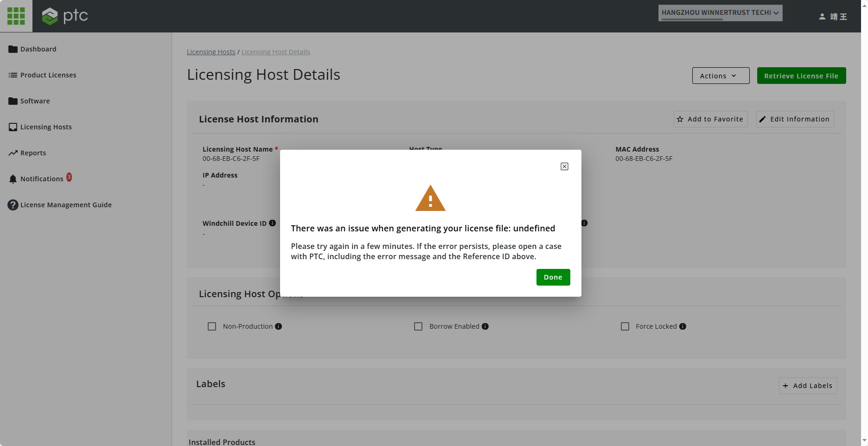Image resolution: width=868 pixels, height=446 pixels.
Task: Open the Notifications bell with badge
Action: [13, 178]
